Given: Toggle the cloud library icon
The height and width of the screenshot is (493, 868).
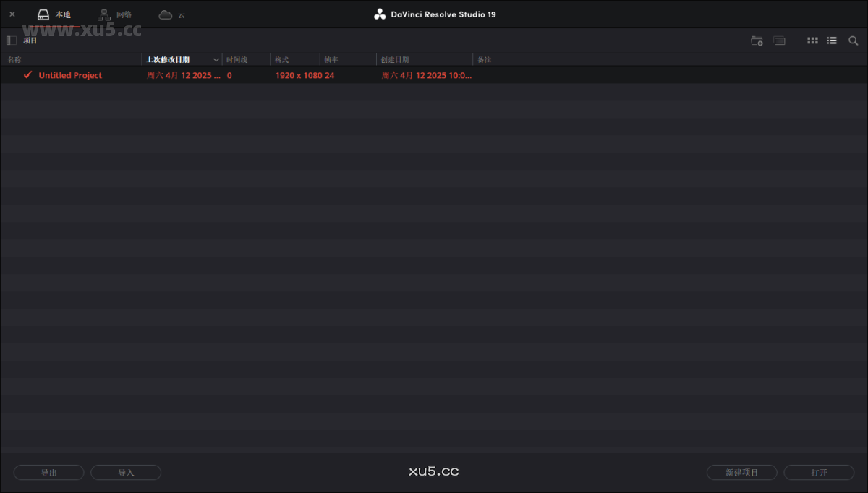Looking at the screenshot, I should click(x=167, y=13).
